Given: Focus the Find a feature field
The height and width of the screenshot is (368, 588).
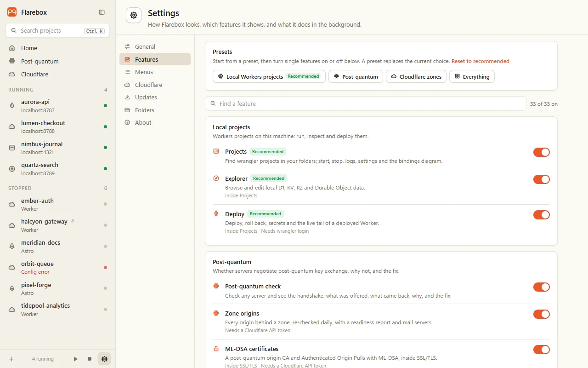Looking at the screenshot, I should click(366, 103).
